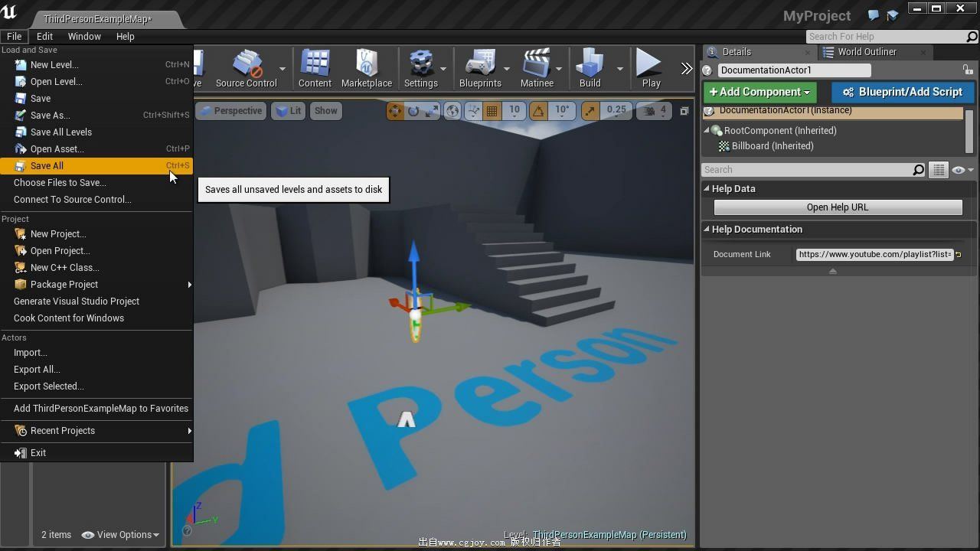This screenshot has width=980, height=551.
Task: Select the scale gizmo mode in viewport
Action: pyautogui.click(x=432, y=111)
